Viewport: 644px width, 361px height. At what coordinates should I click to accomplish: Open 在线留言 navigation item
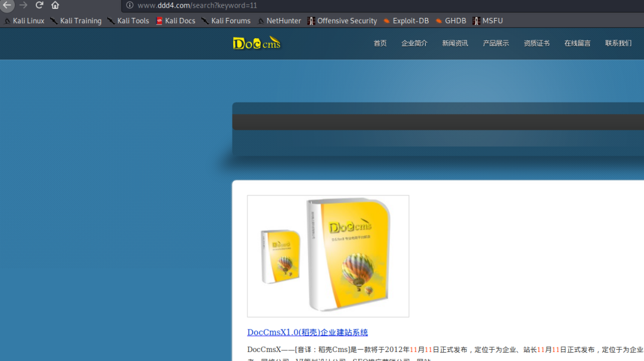point(577,43)
